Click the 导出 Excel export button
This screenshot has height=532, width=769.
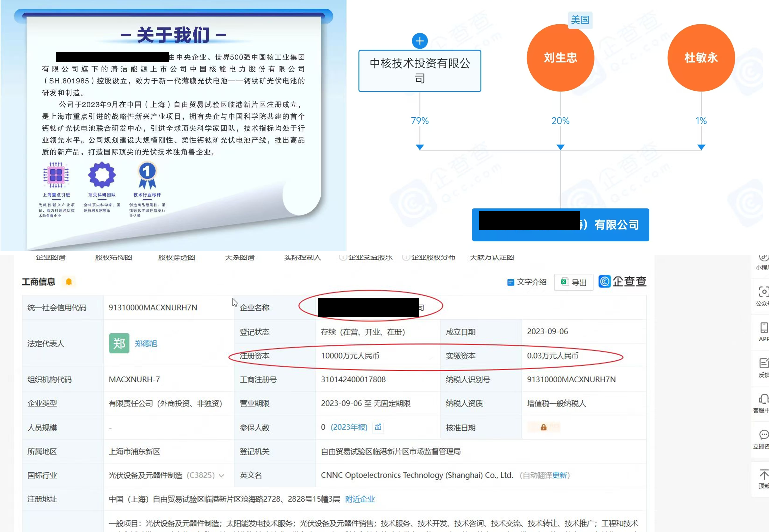[574, 282]
